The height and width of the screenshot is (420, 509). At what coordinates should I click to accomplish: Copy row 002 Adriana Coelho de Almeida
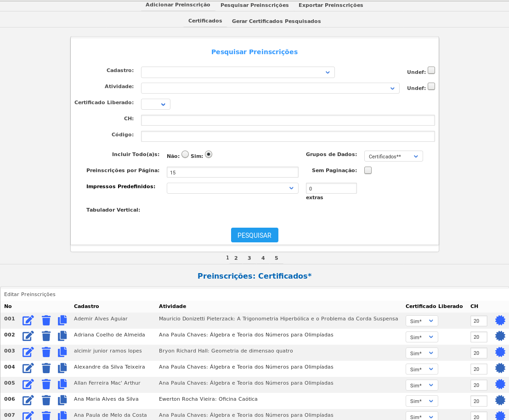pyautogui.click(x=62, y=336)
